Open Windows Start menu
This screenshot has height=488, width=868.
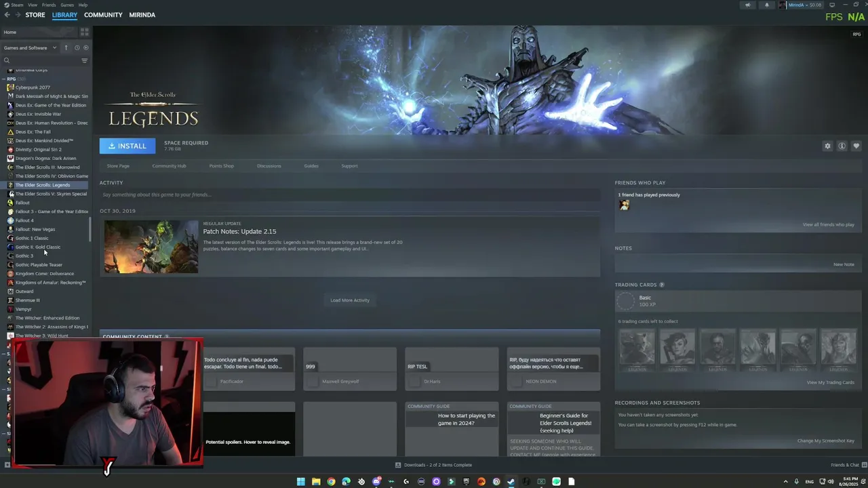tap(300, 481)
